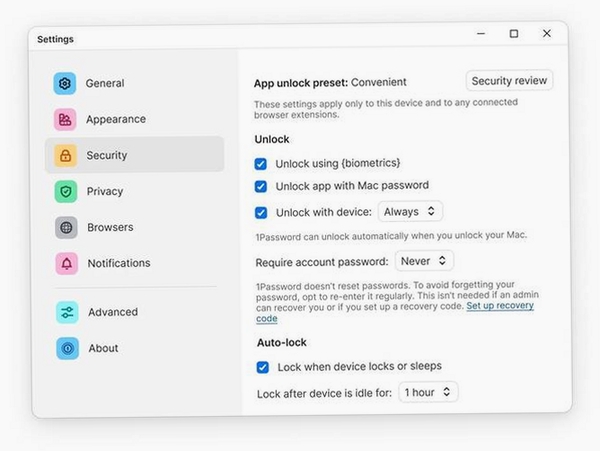Click the About 1Password logo icon
The width and height of the screenshot is (600, 451).
pyautogui.click(x=67, y=348)
